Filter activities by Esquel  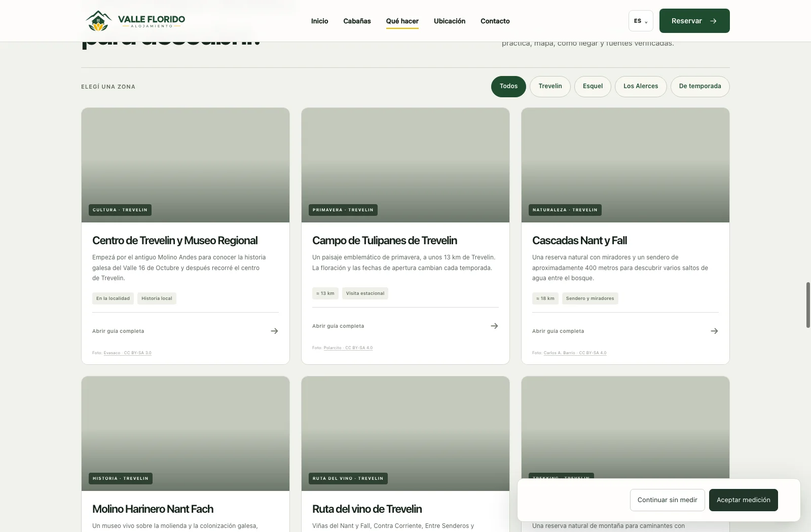pyautogui.click(x=593, y=86)
